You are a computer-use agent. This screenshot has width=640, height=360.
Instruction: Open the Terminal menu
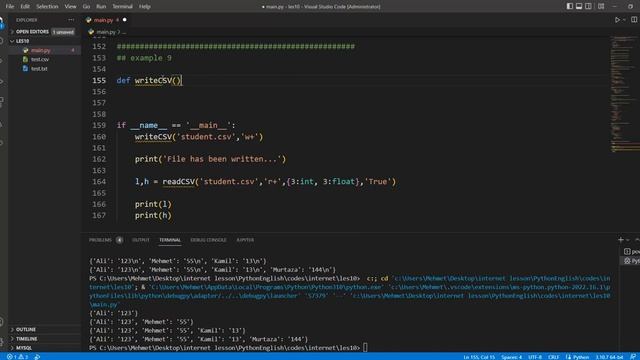(122, 7)
